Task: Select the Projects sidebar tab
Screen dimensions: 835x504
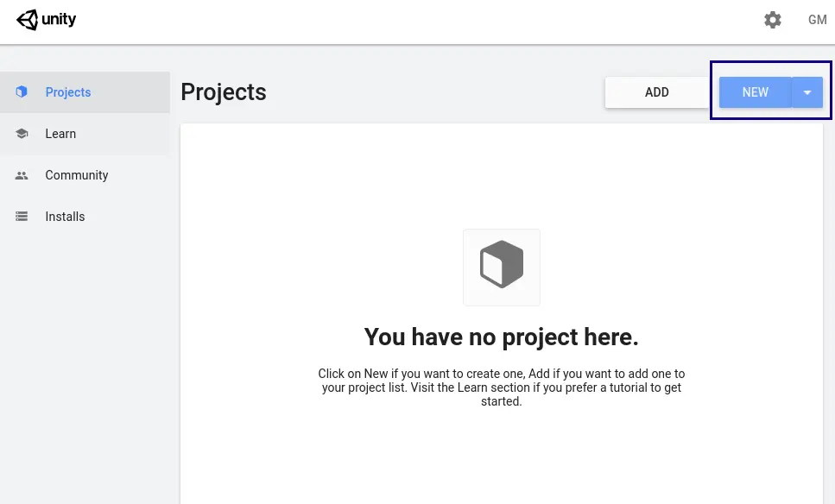Action: 85,92
